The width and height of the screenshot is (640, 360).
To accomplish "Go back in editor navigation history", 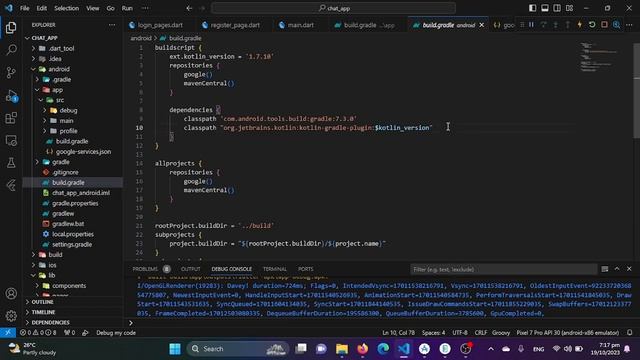I will (189, 8).
